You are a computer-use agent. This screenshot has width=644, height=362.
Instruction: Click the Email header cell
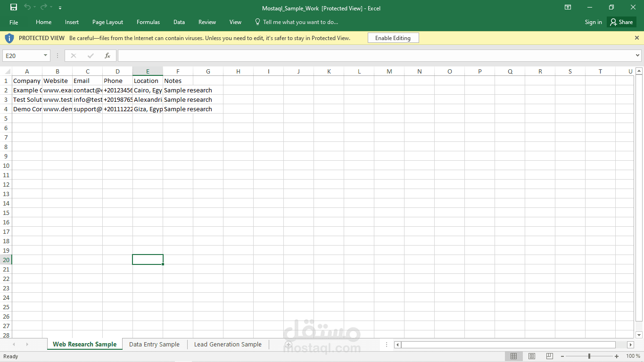point(87,81)
